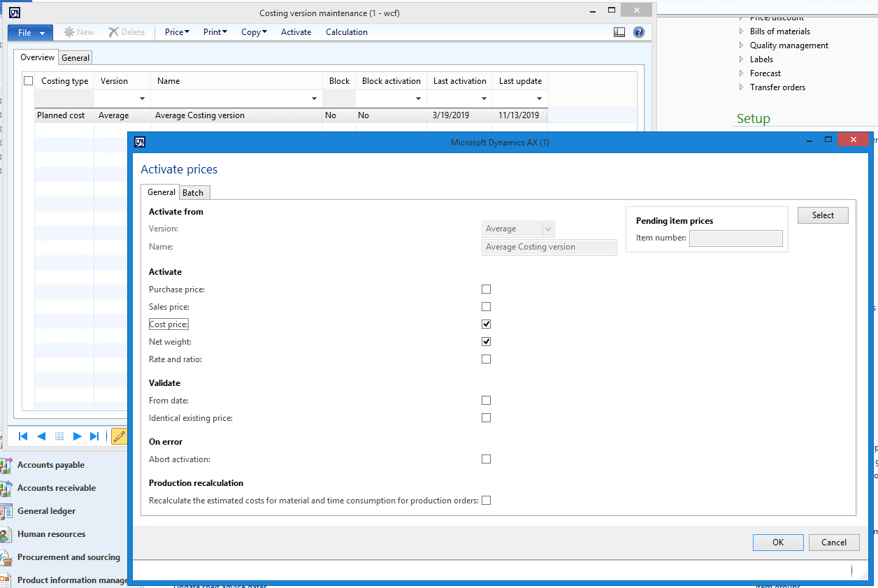Click the Name field Average Costing version
The image size is (878, 588).
549,247
